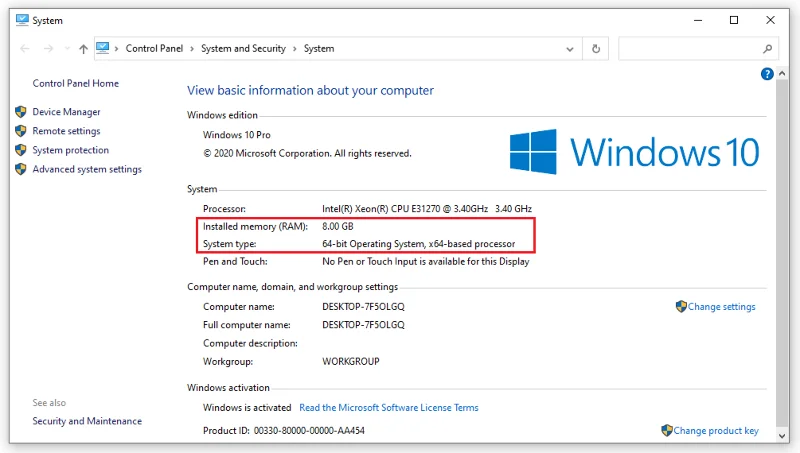Select No Pen or Touch Input text
800x453 pixels.
[426, 262]
